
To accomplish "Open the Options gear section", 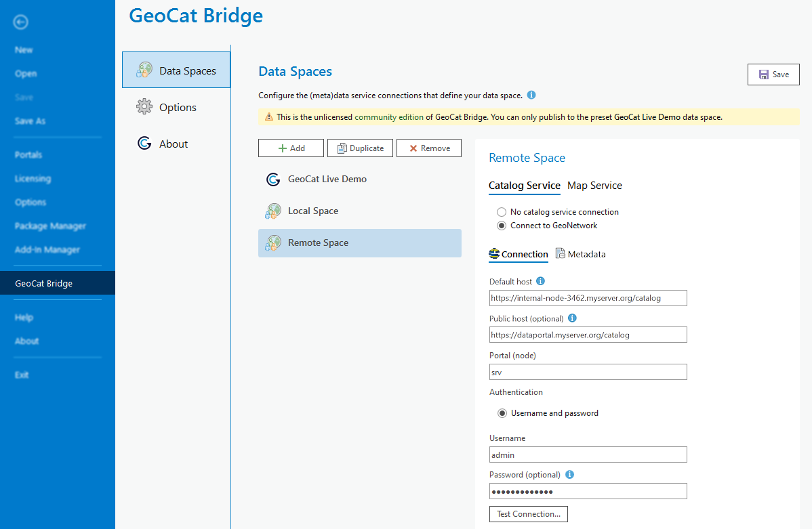I will tap(177, 108).
